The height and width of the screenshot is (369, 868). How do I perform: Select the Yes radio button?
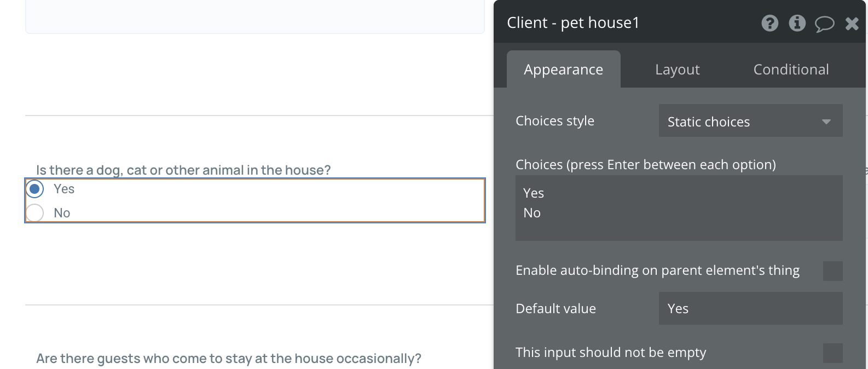pos(35,189)
